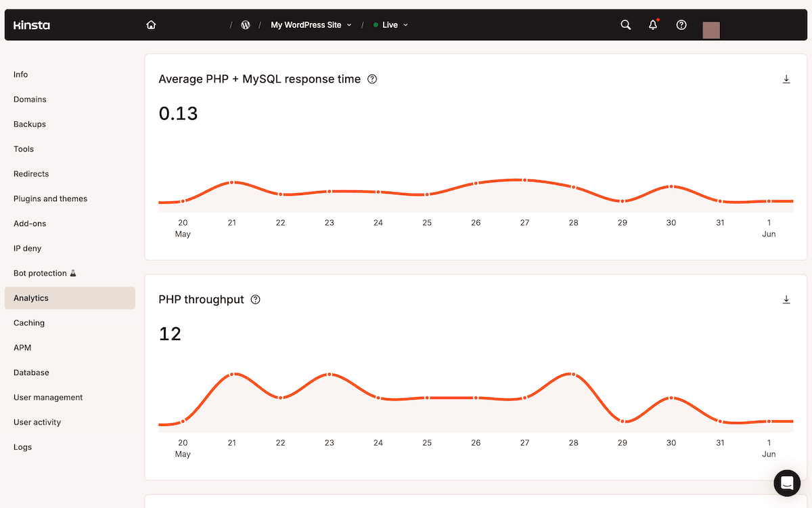Click the flask icon beside Bot protection
The height and width of the screenshot is (508, 812).
pos(73,273)
